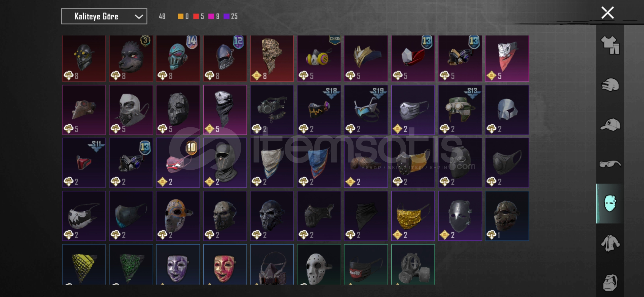Choose the CSS15 yellow gas mask
Viewport: 644px width, 297px height.
pos(319,58)
